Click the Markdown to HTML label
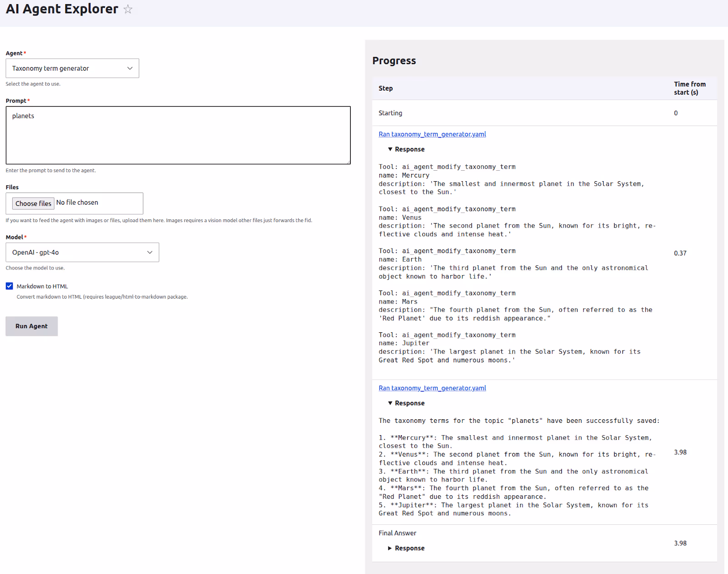Viewport: 728px width, 574px height. 42,286
